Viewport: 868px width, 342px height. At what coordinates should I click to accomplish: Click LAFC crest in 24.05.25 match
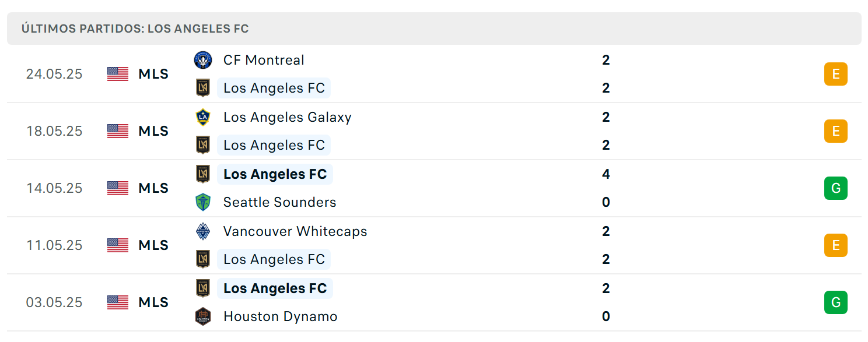(203, 88)
